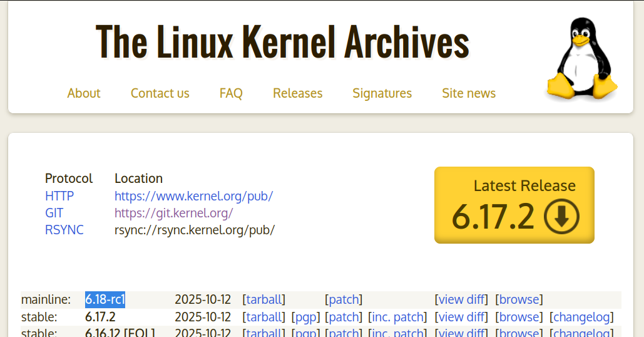View Site news page
The image size is (644, 337).
tap(469, 93)
